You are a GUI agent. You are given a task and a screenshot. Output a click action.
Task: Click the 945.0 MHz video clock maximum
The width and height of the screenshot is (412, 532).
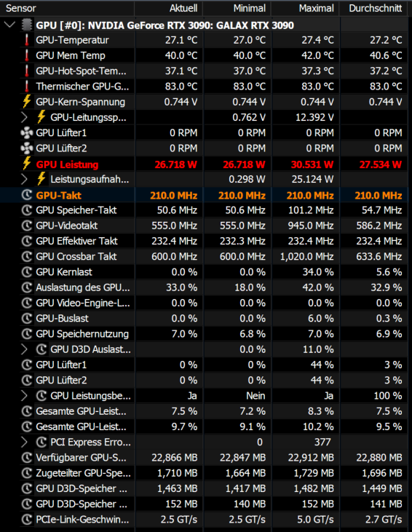point(311,226)
